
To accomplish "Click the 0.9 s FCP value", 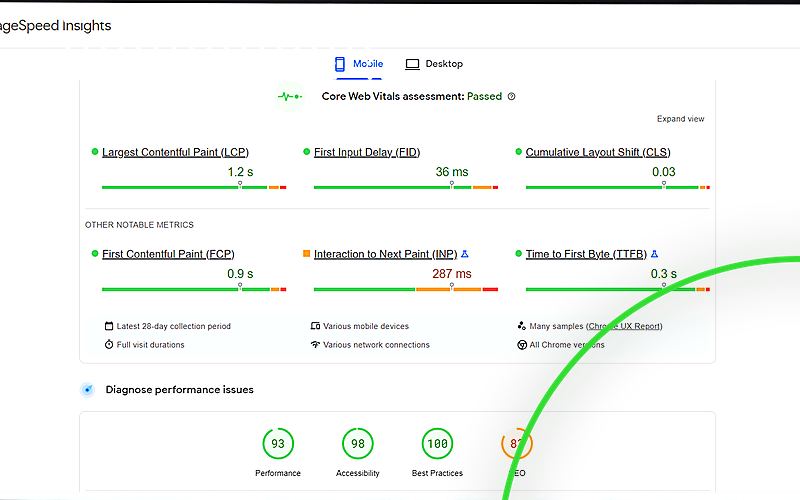I will (x=240, y=274).
